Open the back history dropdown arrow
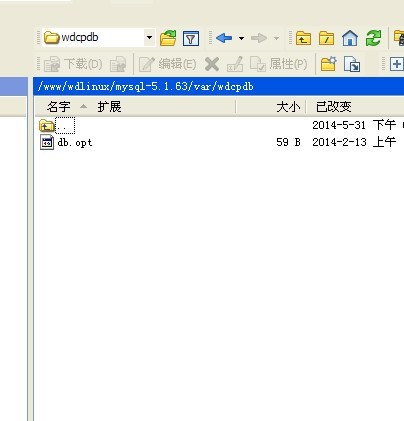Screen dimensions: 404x421 242,38
